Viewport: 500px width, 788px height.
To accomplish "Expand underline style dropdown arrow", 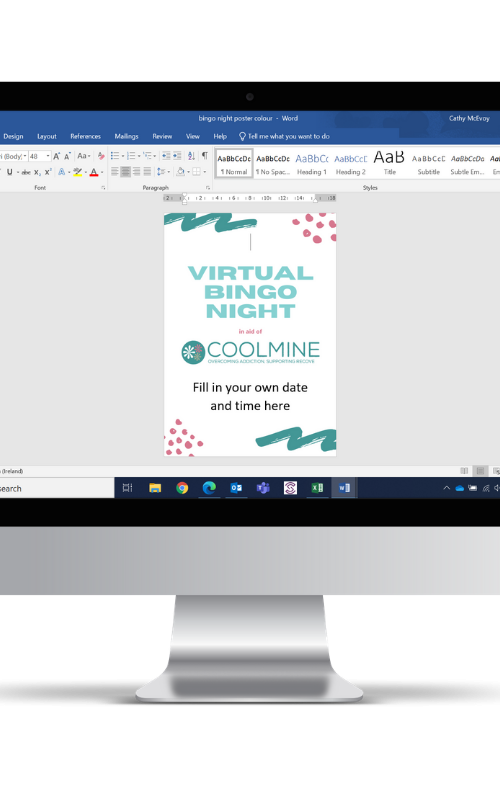I will (x=18, y=172).
